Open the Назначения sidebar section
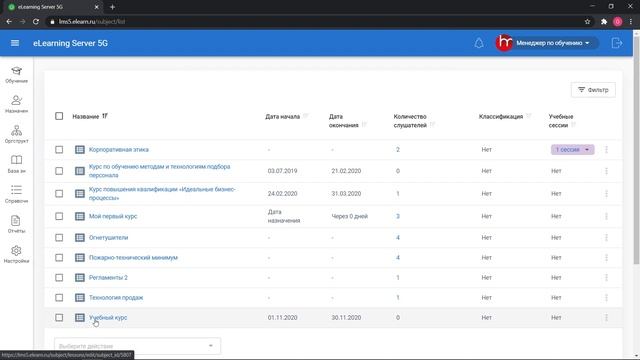Viewport: 640px width, 360px height. click(16, 104)
